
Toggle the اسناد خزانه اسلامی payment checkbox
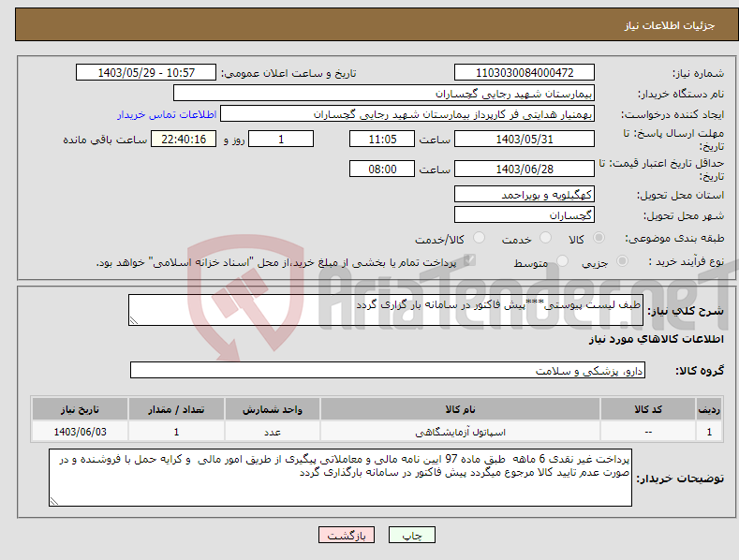pyautogui.click(x=469, y=260)
